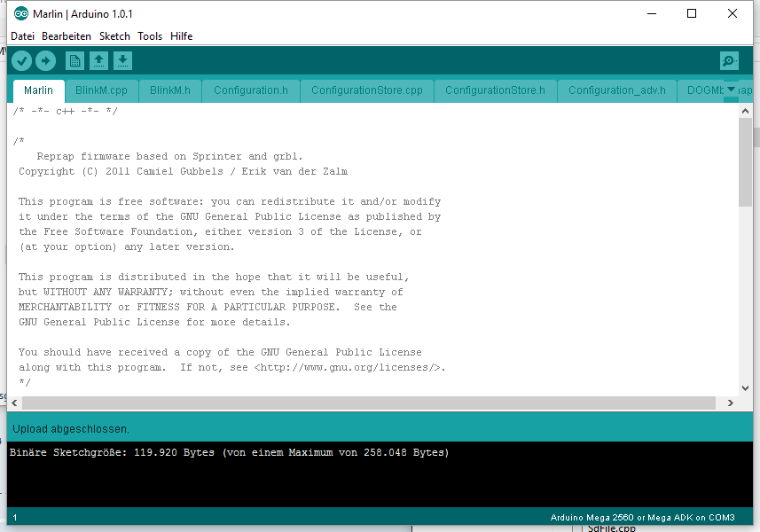Viewport: 760px width, 532px height.
Task: Click the 'MERCHANTABILITY or FITNESS' comment line
Action: click(208, 307)
